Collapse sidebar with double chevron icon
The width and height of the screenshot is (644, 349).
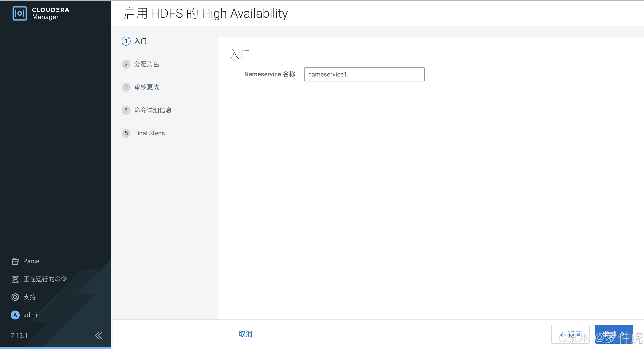98,336
